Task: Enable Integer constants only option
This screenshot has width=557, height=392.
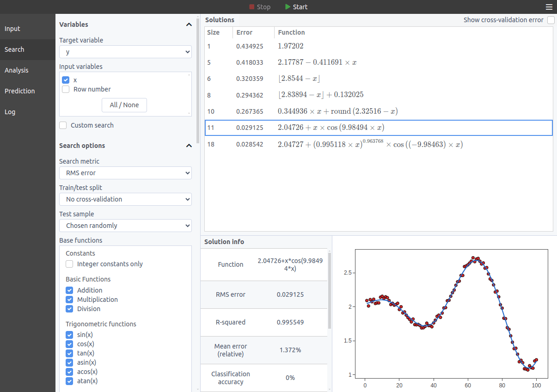Action: (69, 264)
